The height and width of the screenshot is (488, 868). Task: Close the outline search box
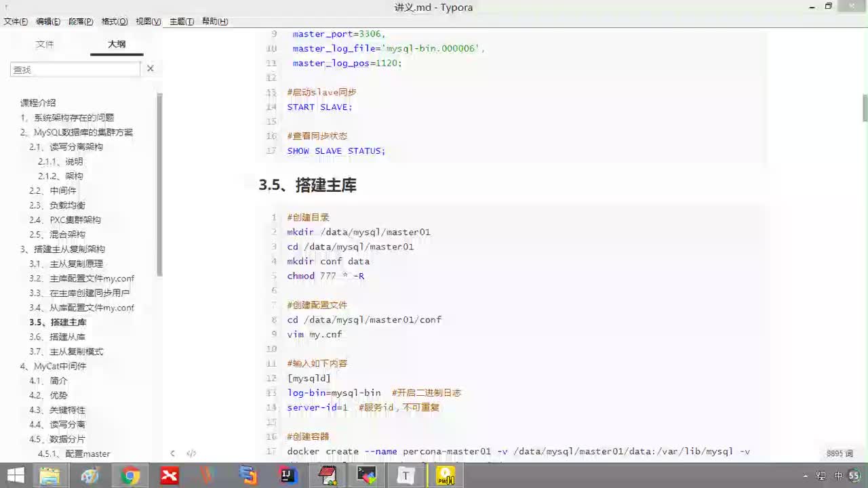click(151, 68)
